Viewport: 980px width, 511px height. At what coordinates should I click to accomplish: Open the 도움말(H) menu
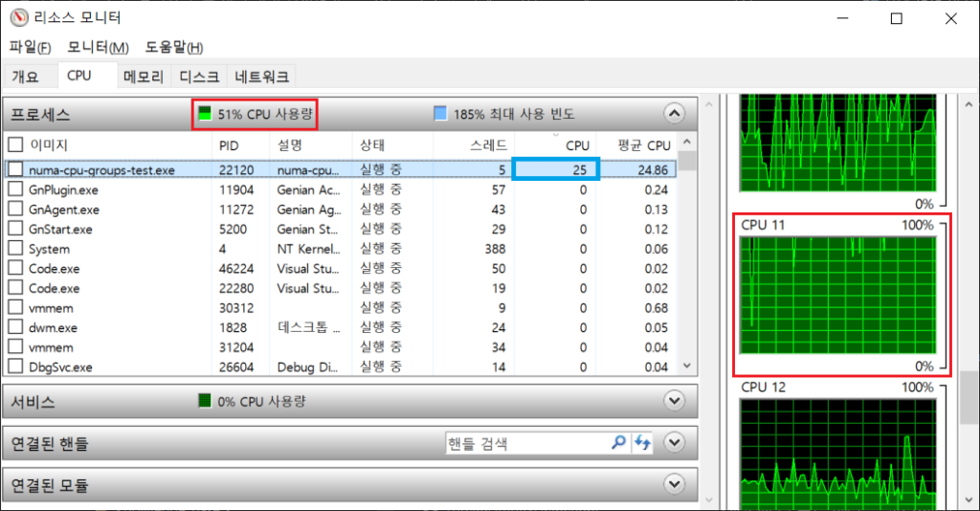(174, 47)
